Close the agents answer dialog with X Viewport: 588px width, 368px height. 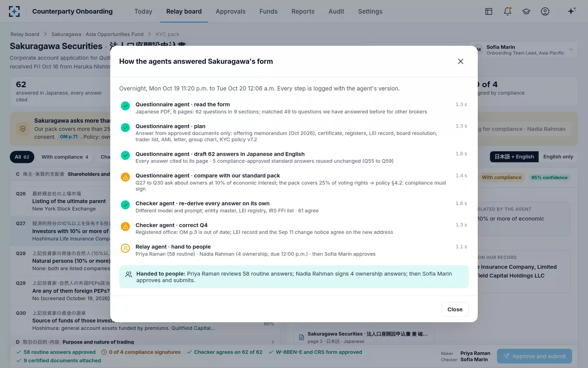(461, 61)
